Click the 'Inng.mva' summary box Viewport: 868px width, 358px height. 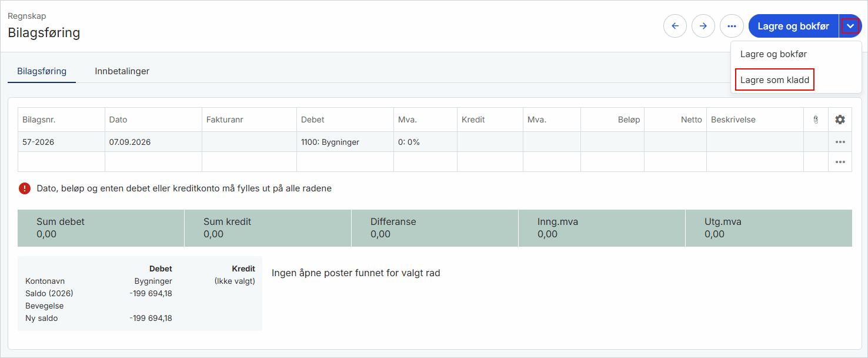[602, 228]
